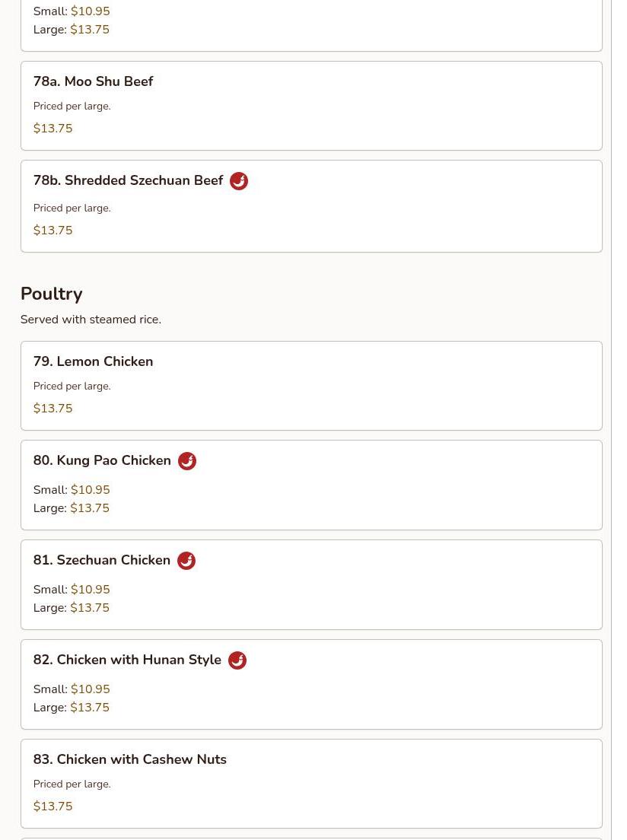Screen dimensions: 627x840
Task: Click Kung Pao Chicken small price $10.95
Action: 91,490
